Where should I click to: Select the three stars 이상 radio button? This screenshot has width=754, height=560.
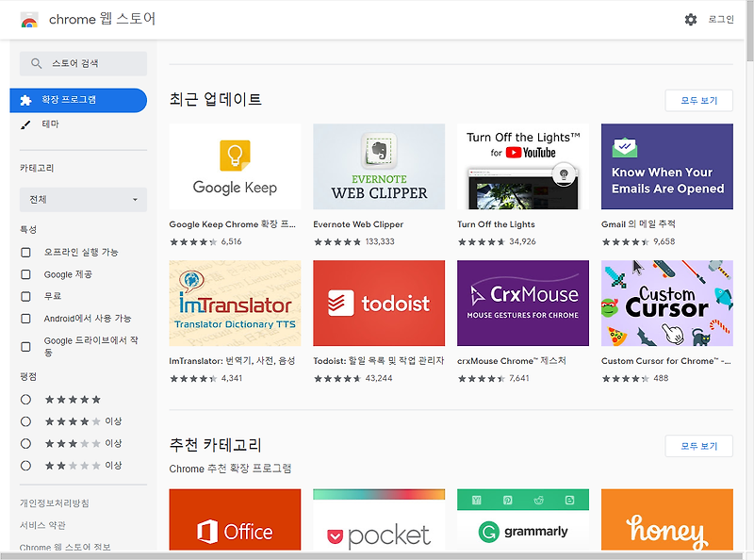26,444
